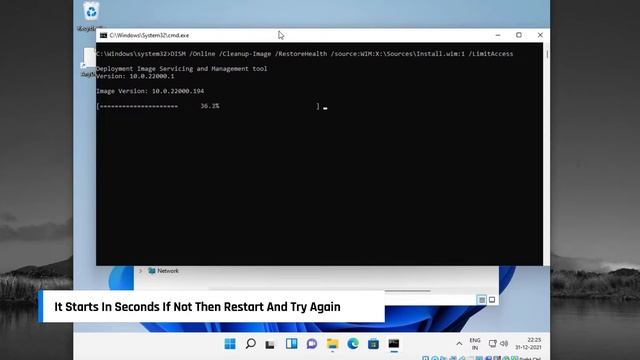This screenshot has width=640, height=360.
Task: Select Command Prompt taskbar icon
Action: [393, 344]
